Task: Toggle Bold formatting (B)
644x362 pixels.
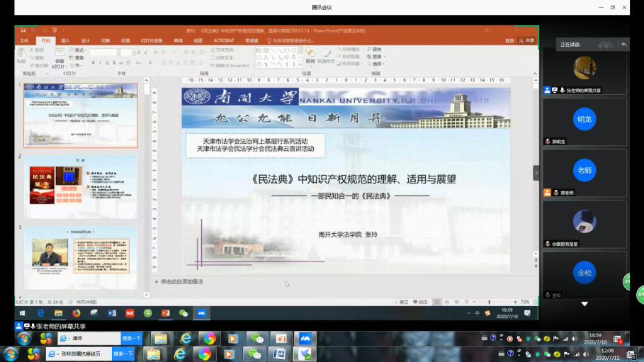Action: (x=94, y=63)
